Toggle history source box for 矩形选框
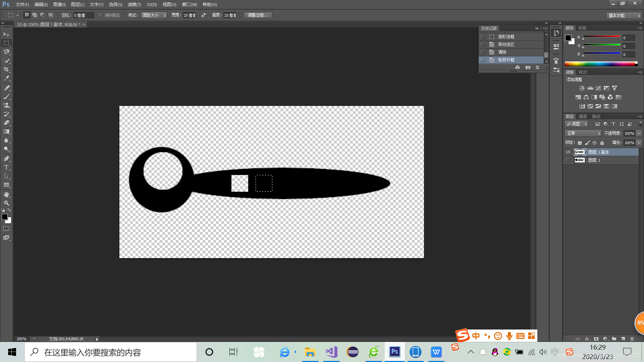The height and width of the screenshot is (362, 644). tap(483, 37)
